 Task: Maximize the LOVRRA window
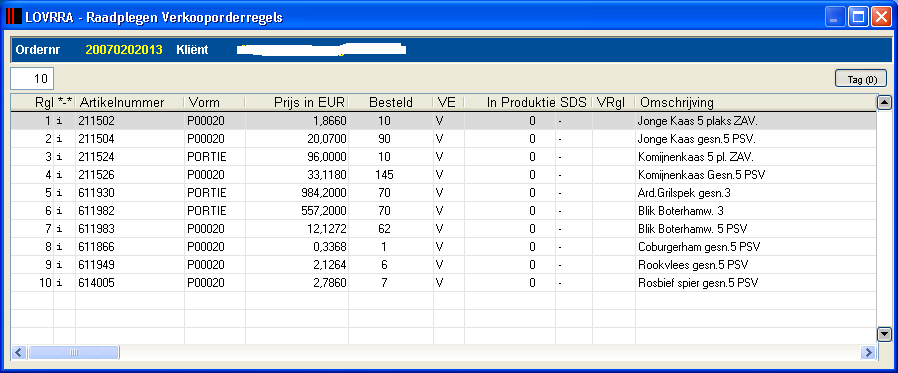[858, 18]
